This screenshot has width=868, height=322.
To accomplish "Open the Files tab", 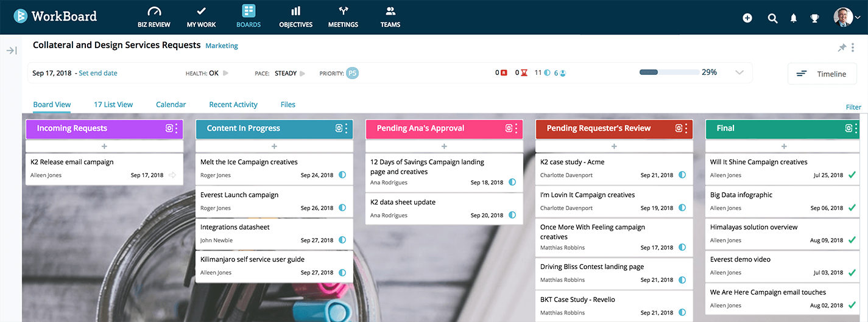I will 288,105.
